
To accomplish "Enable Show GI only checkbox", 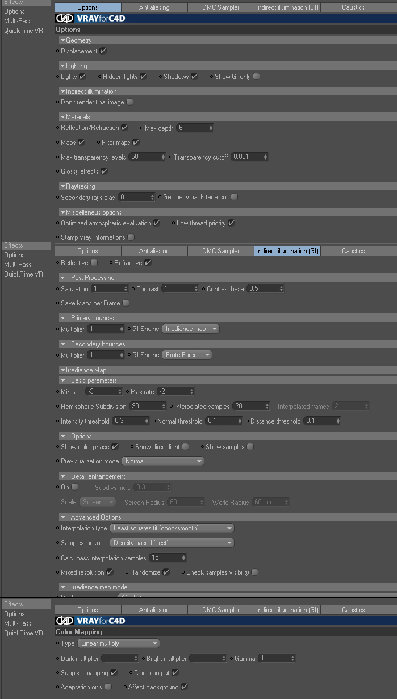I will coord(256,76).
